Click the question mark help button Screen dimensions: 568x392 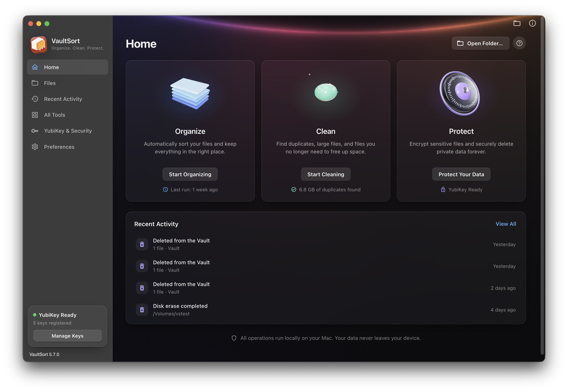pyautogui.click(x=519, y=43)
